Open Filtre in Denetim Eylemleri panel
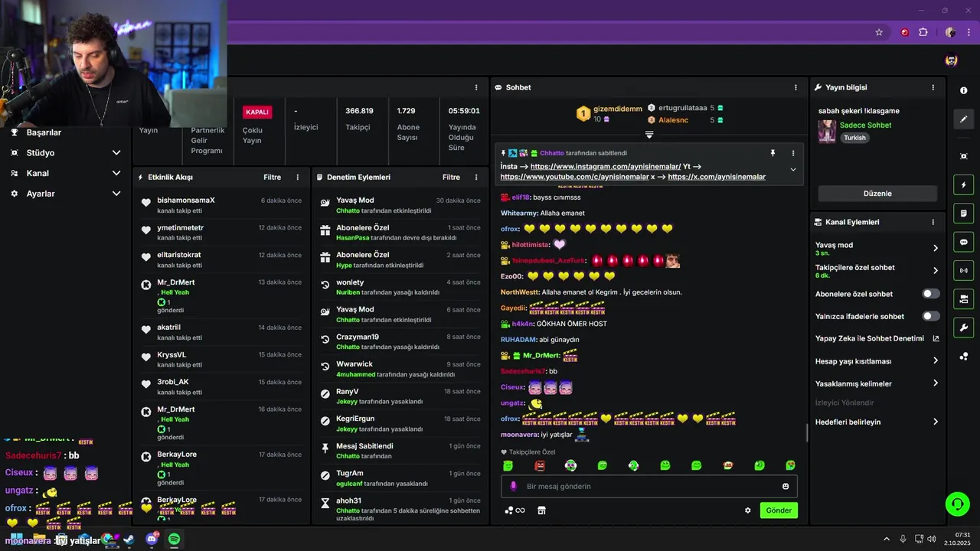This screenshot has width=980, height=551. (451, 177)
